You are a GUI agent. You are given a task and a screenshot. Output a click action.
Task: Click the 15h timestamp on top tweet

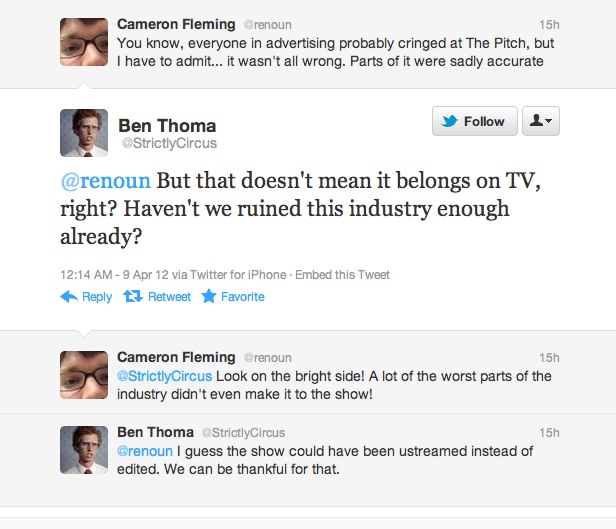pos(548,22)
